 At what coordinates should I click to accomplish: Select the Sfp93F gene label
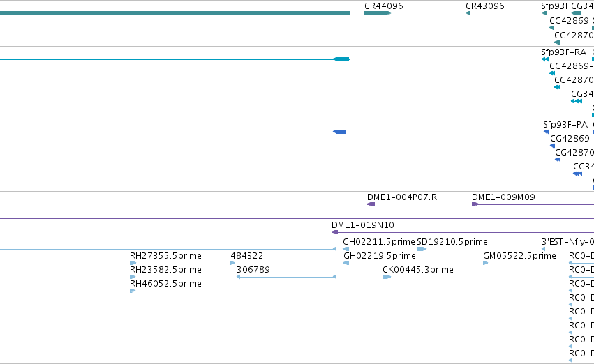coord(555,6)
